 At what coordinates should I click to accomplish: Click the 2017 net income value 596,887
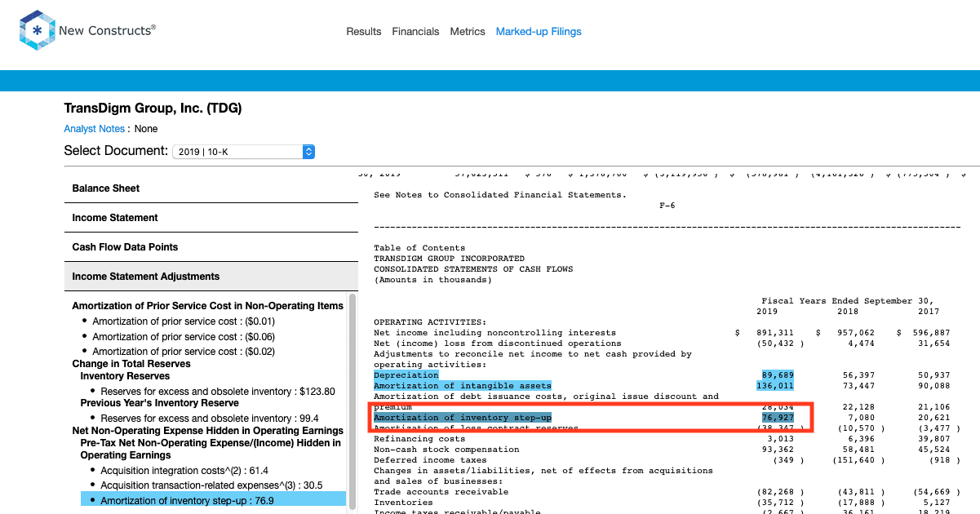click(x=931, y=333)
